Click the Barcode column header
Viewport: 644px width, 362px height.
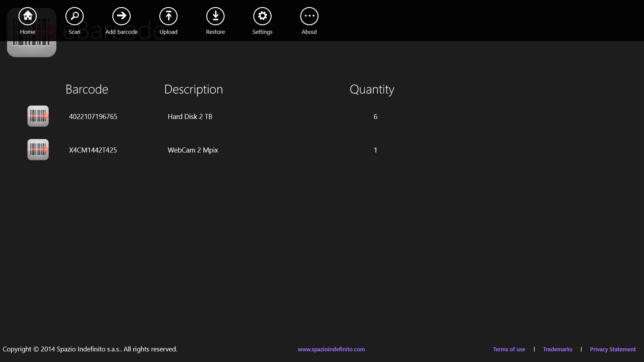click(87, 89)
